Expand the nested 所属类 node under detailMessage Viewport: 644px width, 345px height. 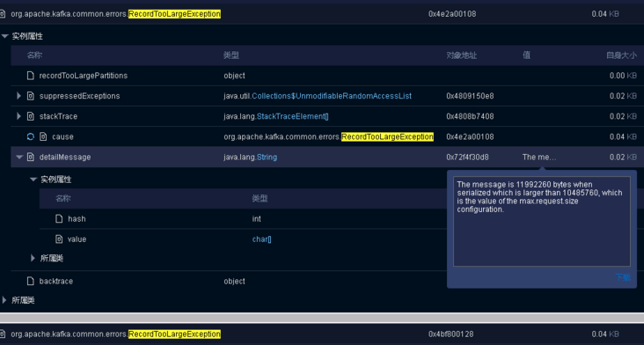33,259
